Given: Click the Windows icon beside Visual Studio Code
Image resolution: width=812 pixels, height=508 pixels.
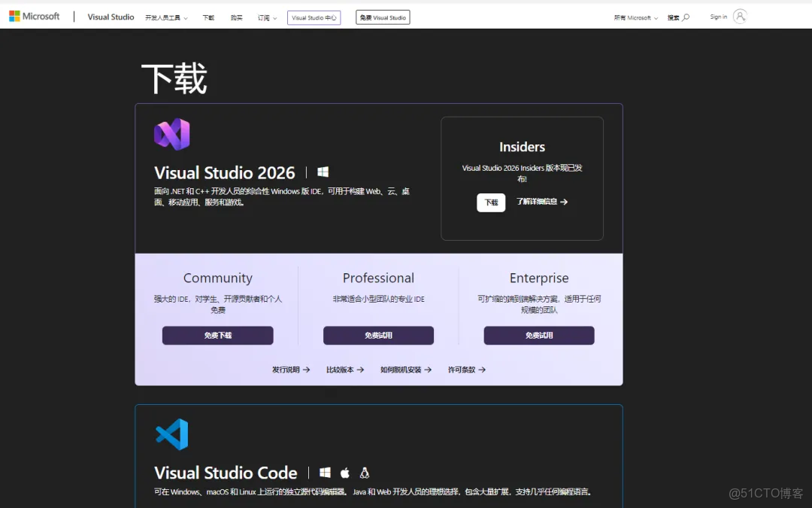Looking at the screenshot, I should tap(325, 473).
